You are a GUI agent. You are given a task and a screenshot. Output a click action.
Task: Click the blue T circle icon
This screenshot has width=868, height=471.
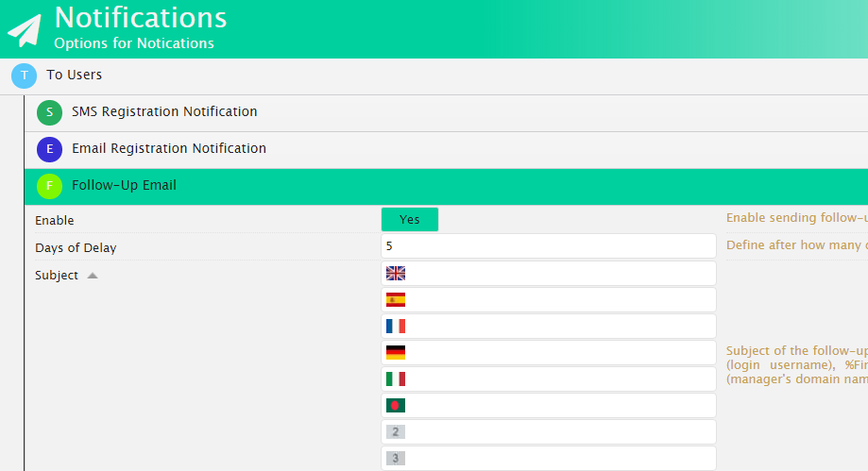pos(24,76)
